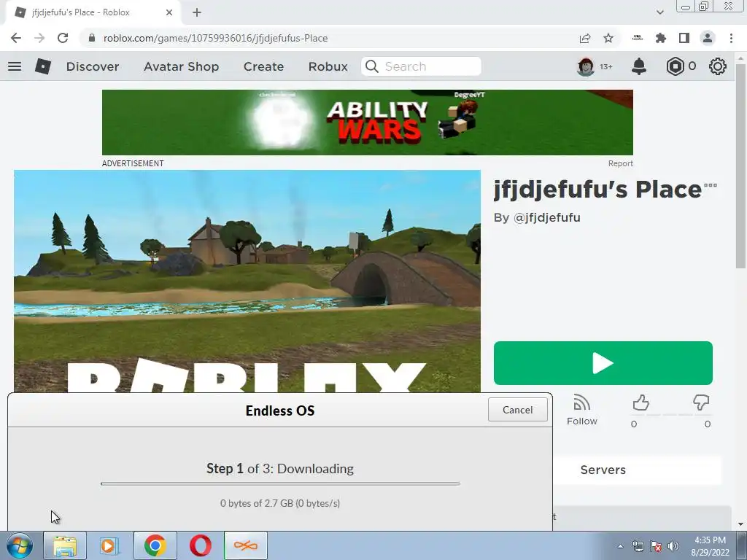Viewport: 747px width, 560px height.
Task: Click the browser address bar URL
Action: pos(215,38)
